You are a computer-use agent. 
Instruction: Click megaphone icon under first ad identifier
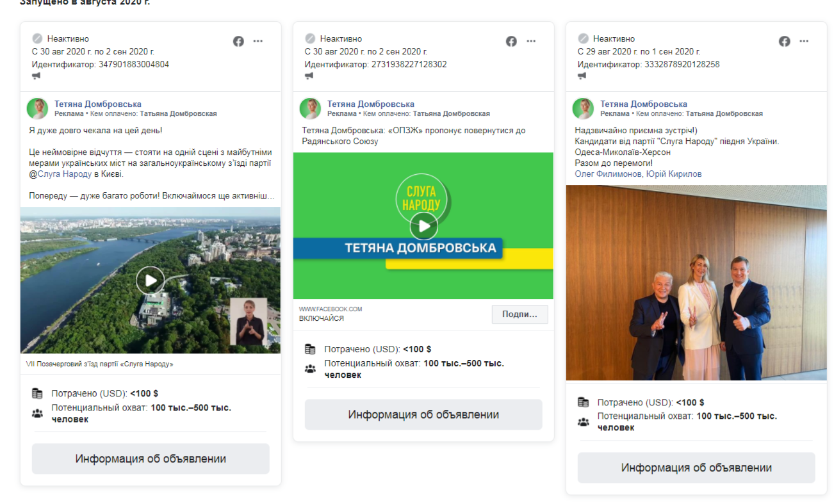(37, 76)
